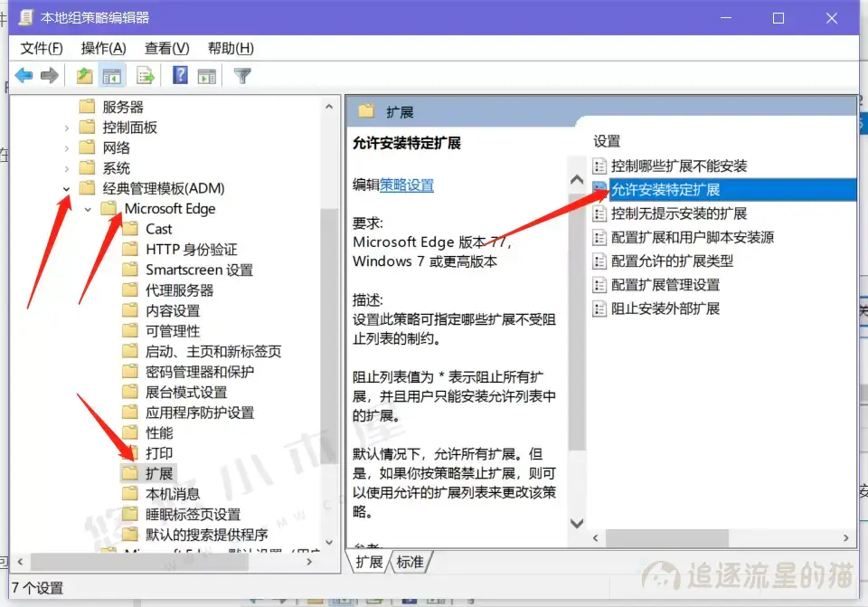Collapse the Microsoft Edge tree node

(x=87, y=208)
